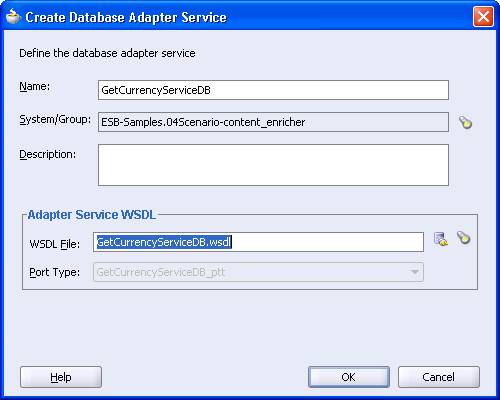Open the Port Type dropdown
500x400 pixels.
pos(258,272)
